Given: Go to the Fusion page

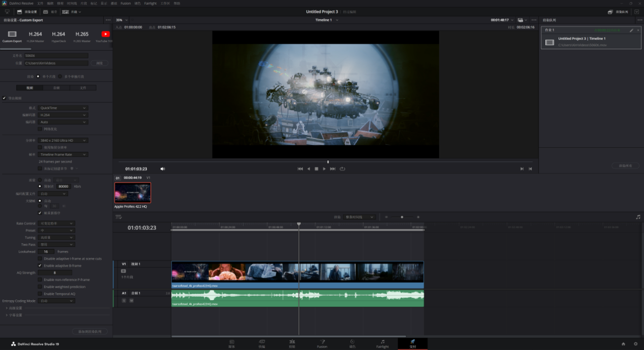Looking at the screenshot, I should click(322, 344).
